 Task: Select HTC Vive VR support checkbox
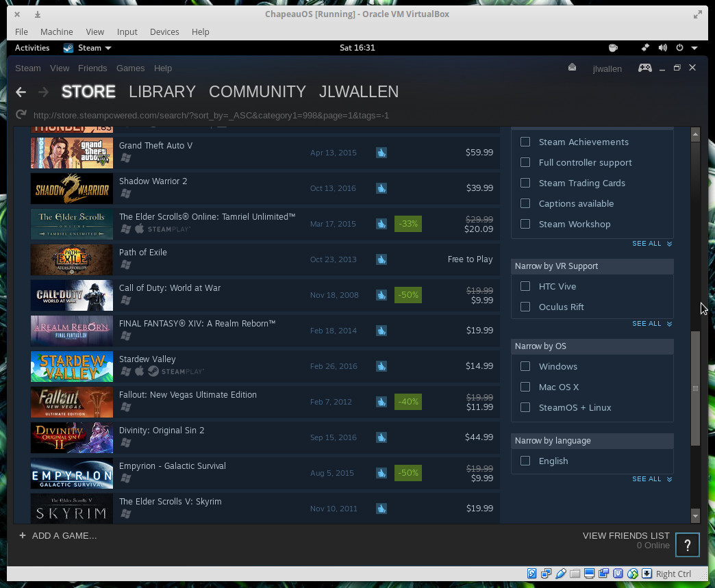[x=525, y=286]
